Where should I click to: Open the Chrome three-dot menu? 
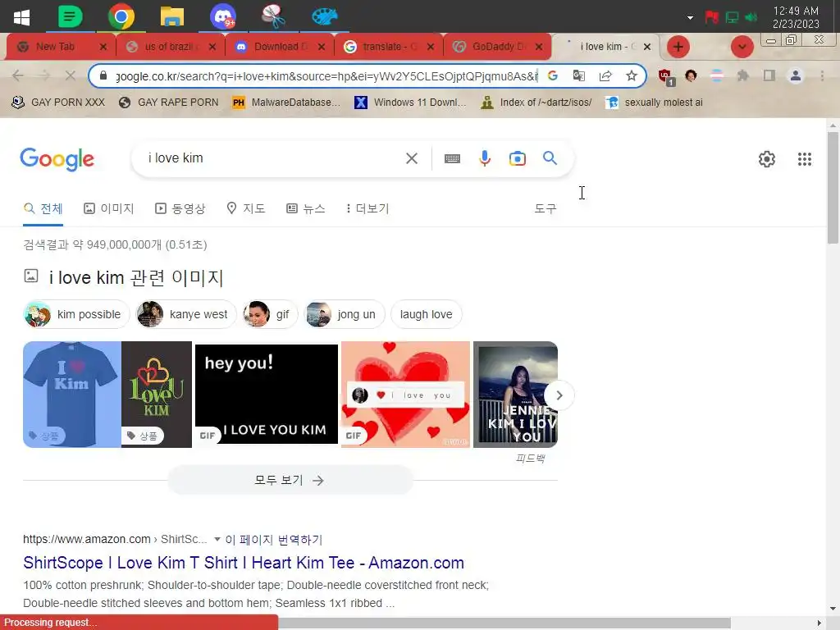(x=822, y=76)
